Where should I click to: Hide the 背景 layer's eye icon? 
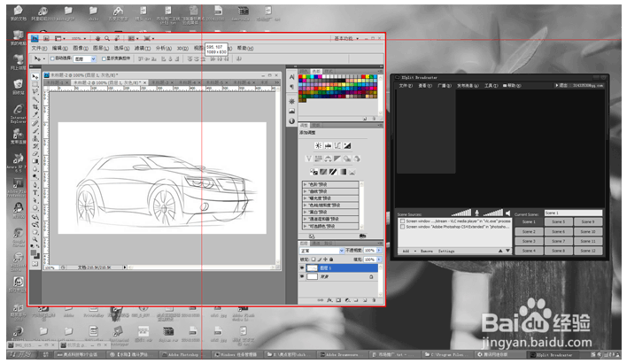302,276
